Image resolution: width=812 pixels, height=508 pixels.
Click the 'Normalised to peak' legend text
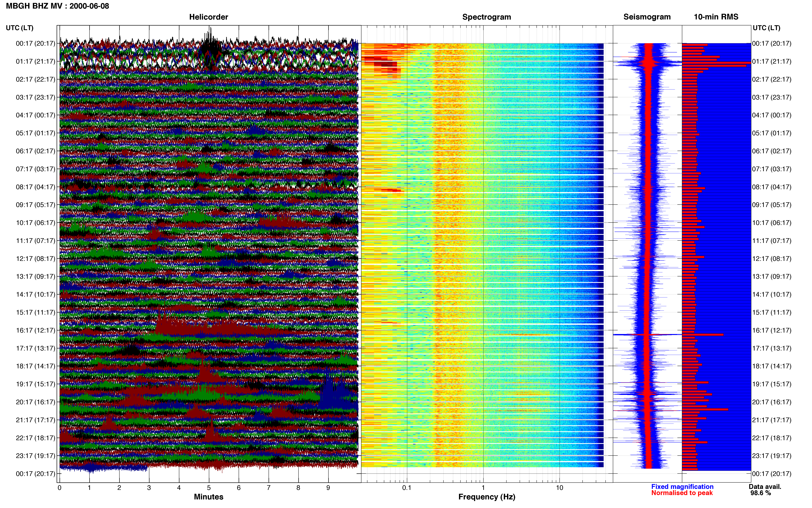pos(682,493)
